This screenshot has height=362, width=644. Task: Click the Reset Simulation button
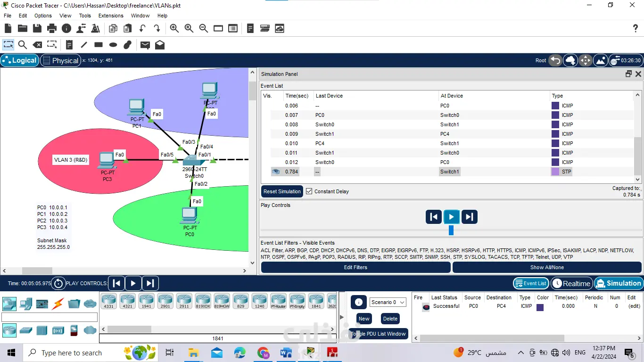282,191
